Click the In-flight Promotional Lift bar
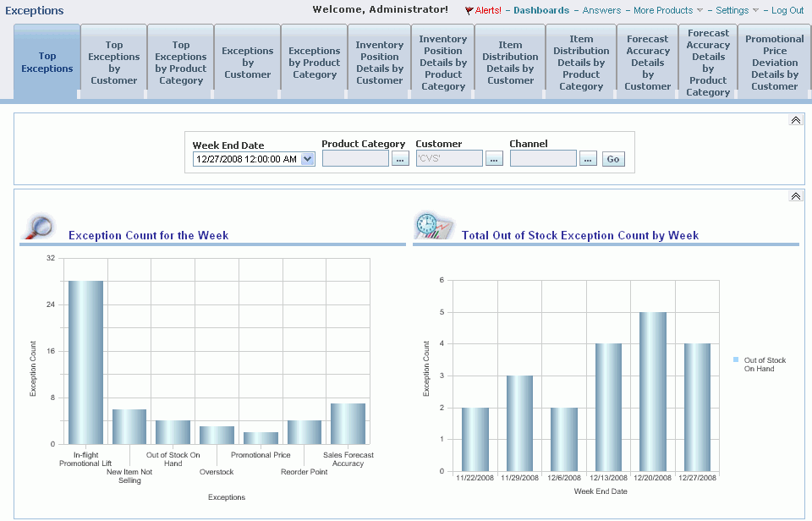 tap(86, 363)
